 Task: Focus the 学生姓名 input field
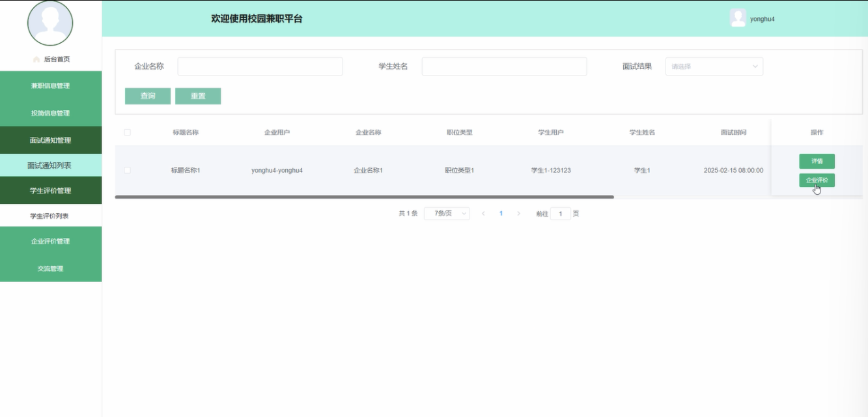click(x=504, y=66)
